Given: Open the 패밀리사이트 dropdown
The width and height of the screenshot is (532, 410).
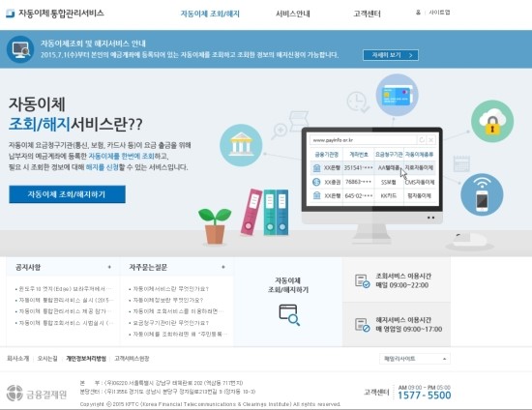Looking at the screenshot, I should pyautogui.click(x=415, y=359).
